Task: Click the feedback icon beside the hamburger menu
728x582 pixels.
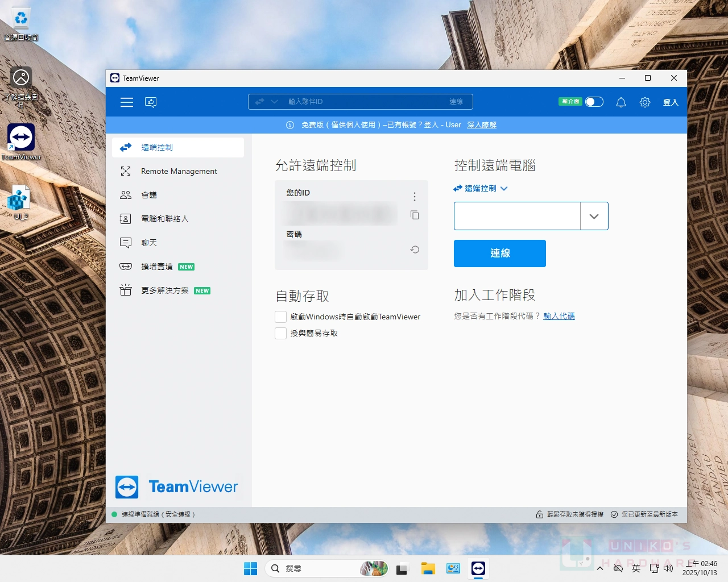Action: pos(151,102)
